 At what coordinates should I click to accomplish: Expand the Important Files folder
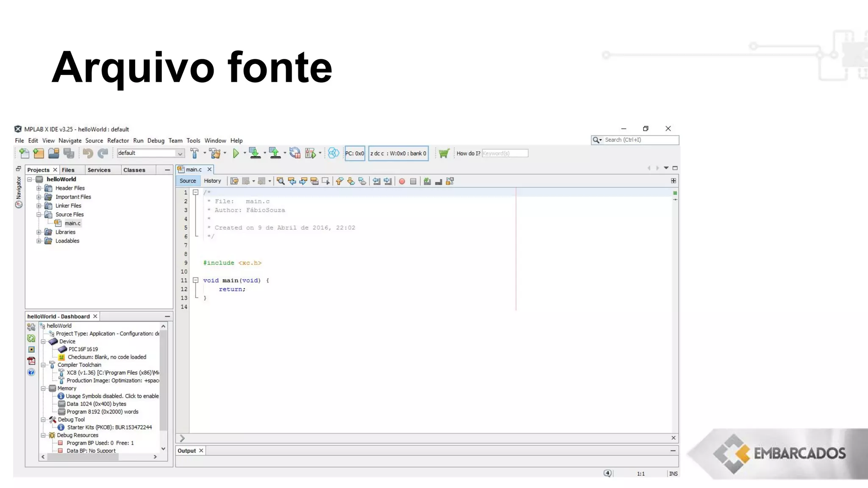coord(39,197)
